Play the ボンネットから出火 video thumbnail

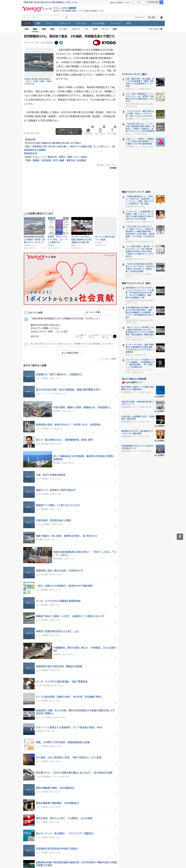tap(82, 226)
